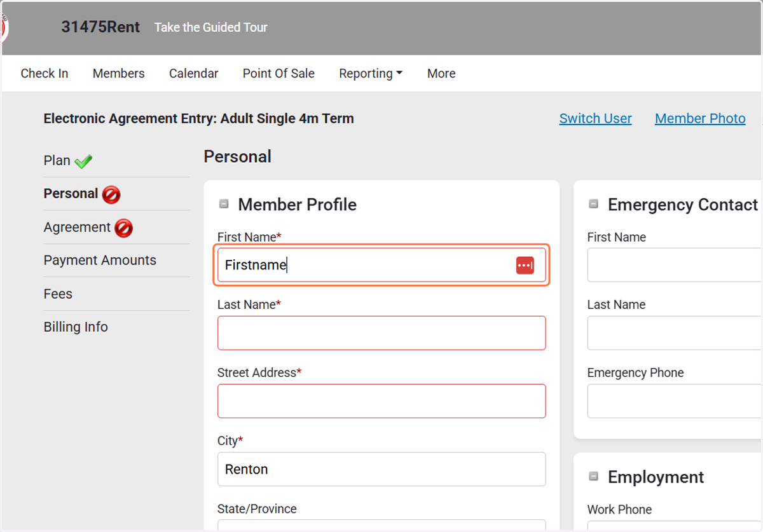763x532 pixels.
Task: Click the Electronic Agreement Entry heading
Action: point(198,119)
